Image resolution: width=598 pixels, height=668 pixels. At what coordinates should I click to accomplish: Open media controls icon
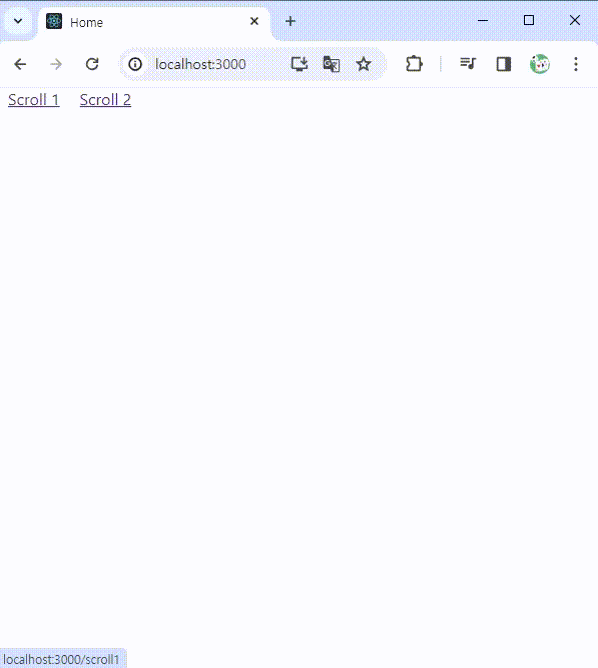pos(468,64)
